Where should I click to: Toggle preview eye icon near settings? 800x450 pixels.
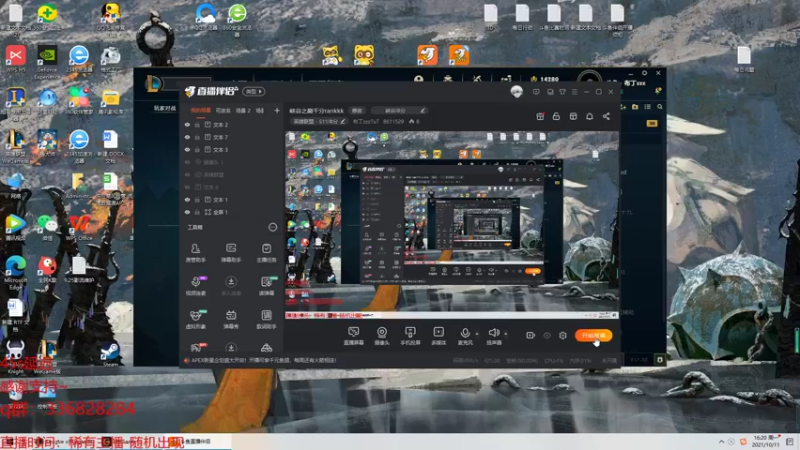tap(546, 335)
